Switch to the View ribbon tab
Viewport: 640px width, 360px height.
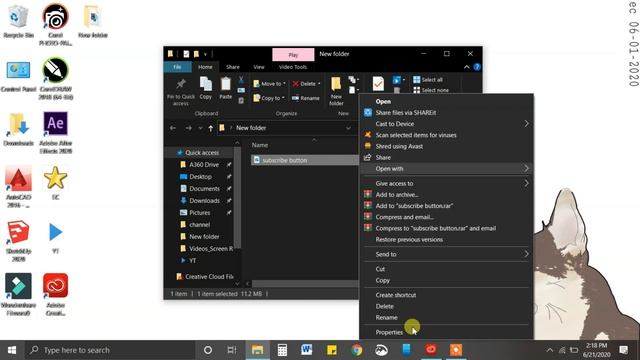[x=259, y=67]
